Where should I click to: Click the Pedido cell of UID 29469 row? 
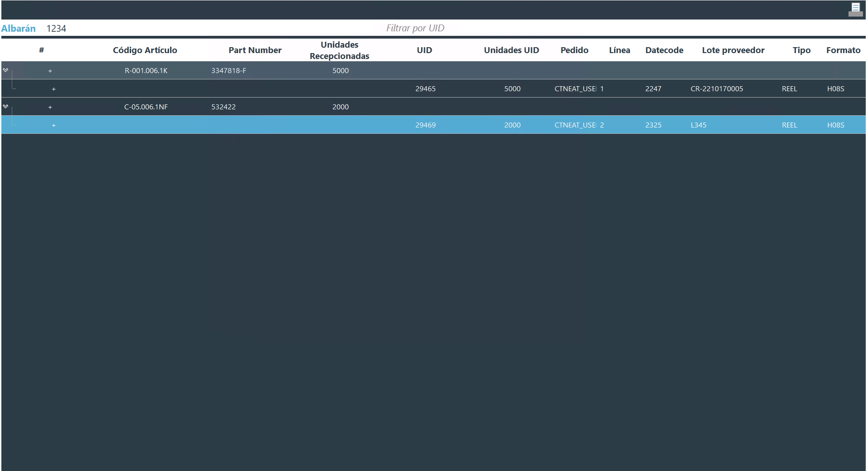(575, 125)
